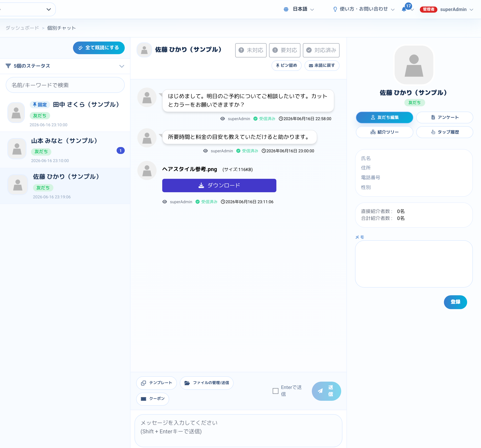Pin this chat with ピン留め

[287, 66]
